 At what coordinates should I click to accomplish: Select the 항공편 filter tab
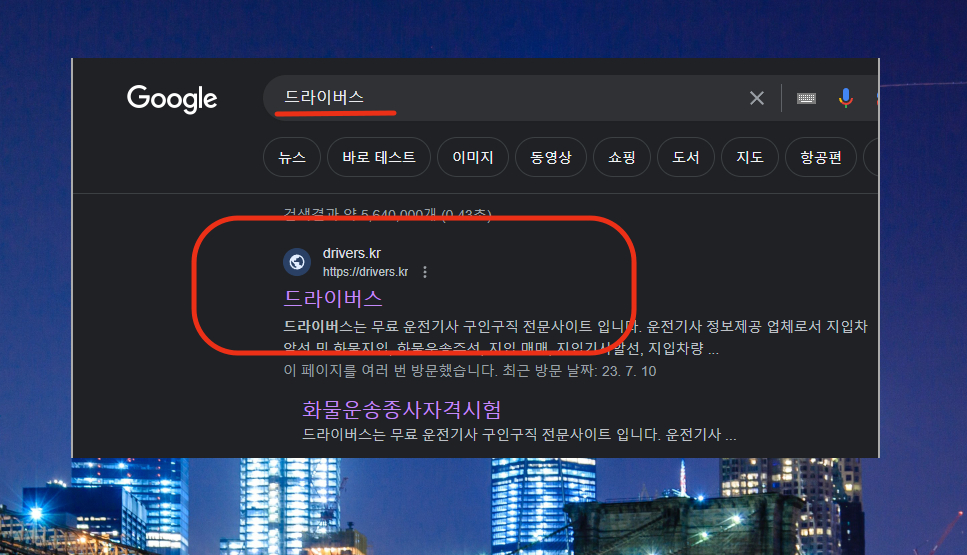point(821,157)
